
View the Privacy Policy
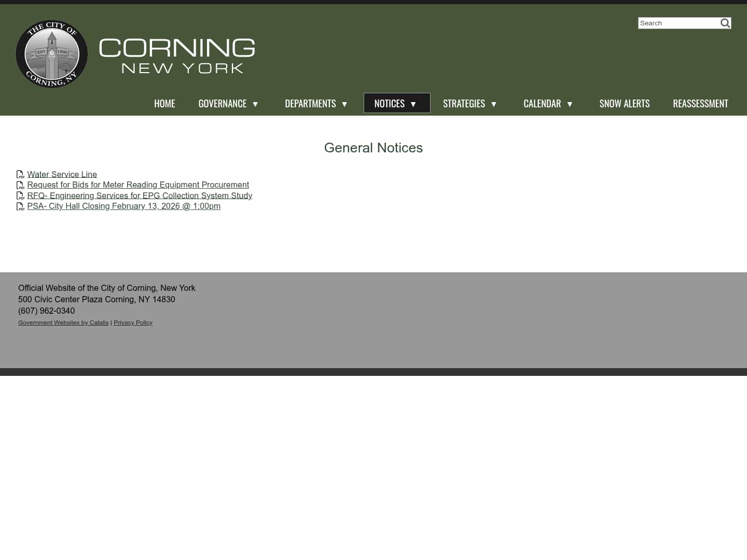pos(133,323)
